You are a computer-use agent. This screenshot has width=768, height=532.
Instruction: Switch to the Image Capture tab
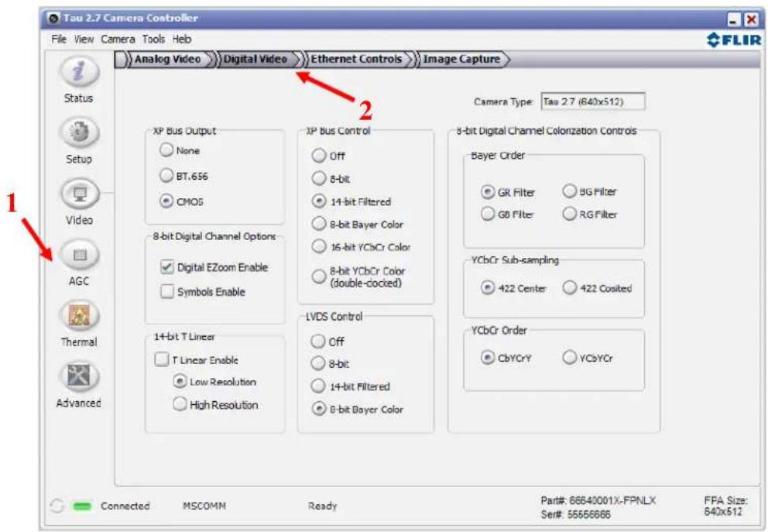(462, 60)
